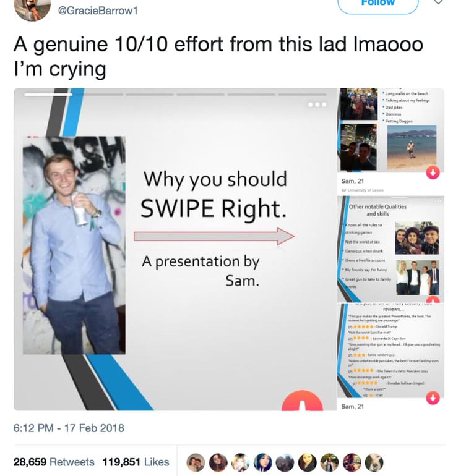The height and width of the screenshot is (476, 453).
Task: Click the pink down-arrow on reviews image
Action: [433, 397]
